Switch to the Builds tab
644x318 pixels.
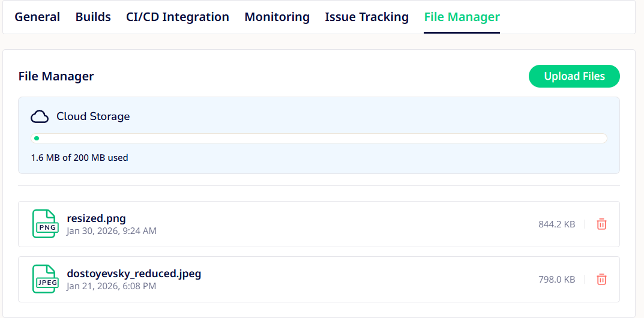93,17
